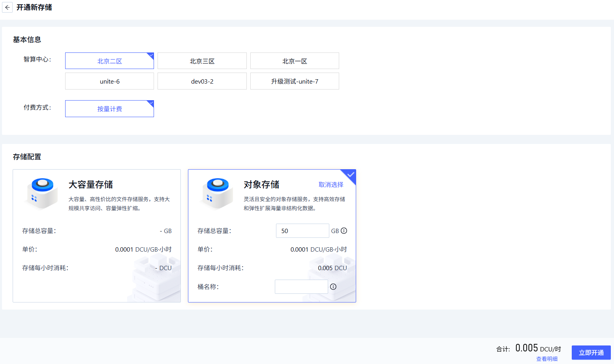
Task: Click info icon next to bucket name field
Action: pyautogui.click(x=333, y=287)
